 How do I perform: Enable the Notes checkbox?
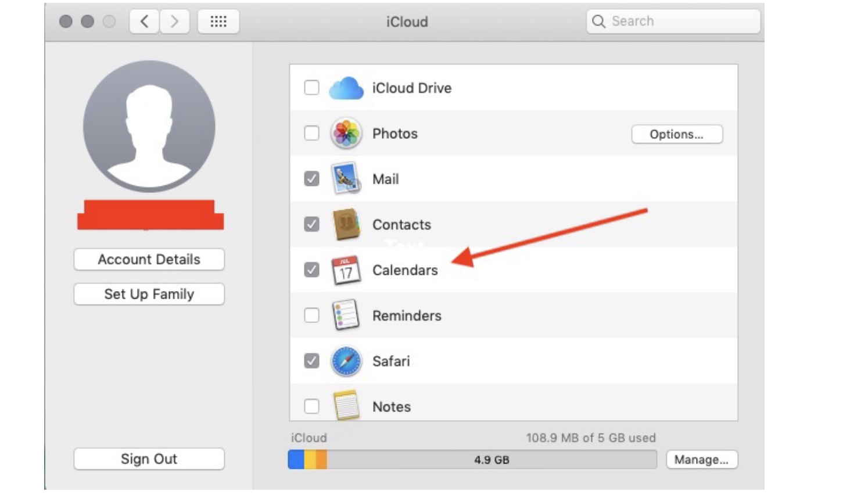point(312,406)
